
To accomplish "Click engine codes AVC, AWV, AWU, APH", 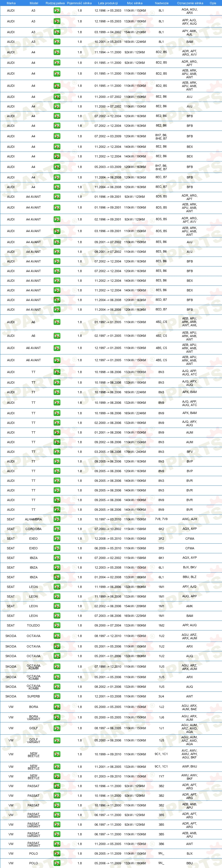I will coord(190,752).
